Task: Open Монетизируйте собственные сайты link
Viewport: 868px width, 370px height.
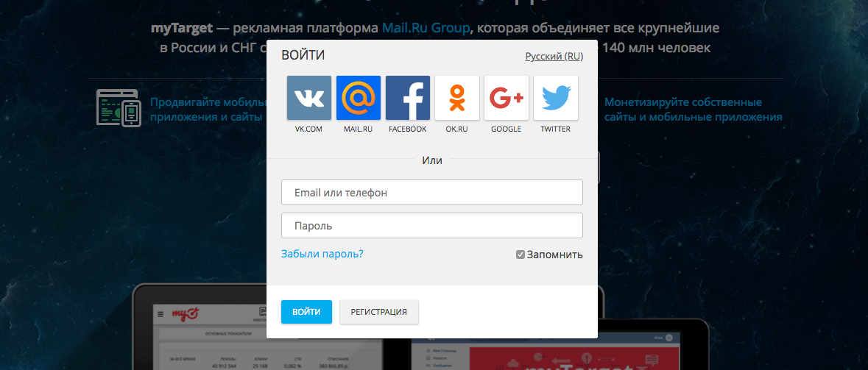Action: click(x=693, y=110)
